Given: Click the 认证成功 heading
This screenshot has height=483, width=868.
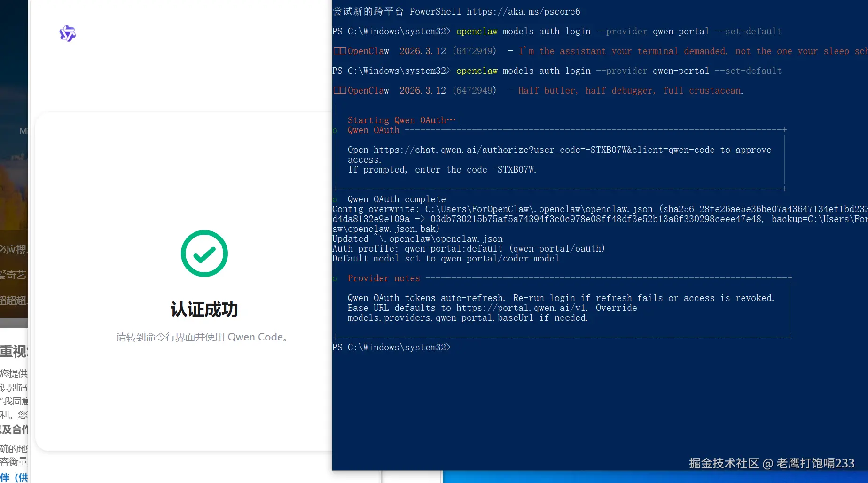Looking at the screenshot, I should [x=204, y=309].
